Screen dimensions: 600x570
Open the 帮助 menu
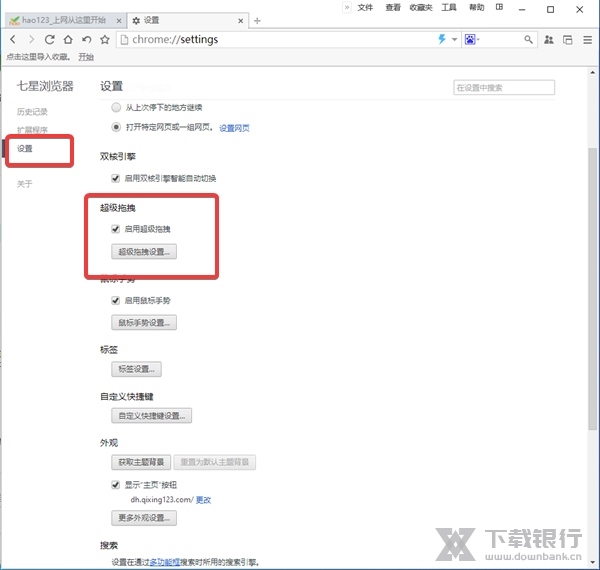coord(476,7)
